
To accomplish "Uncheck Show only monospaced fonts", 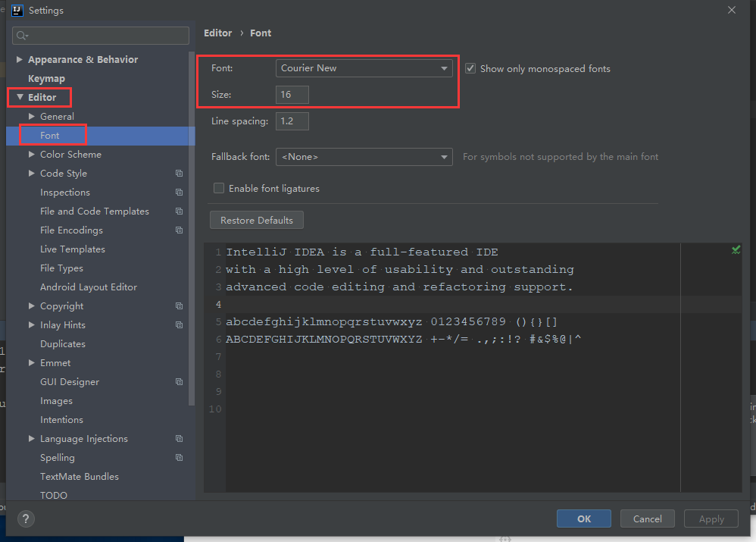I will coord(470,68).
